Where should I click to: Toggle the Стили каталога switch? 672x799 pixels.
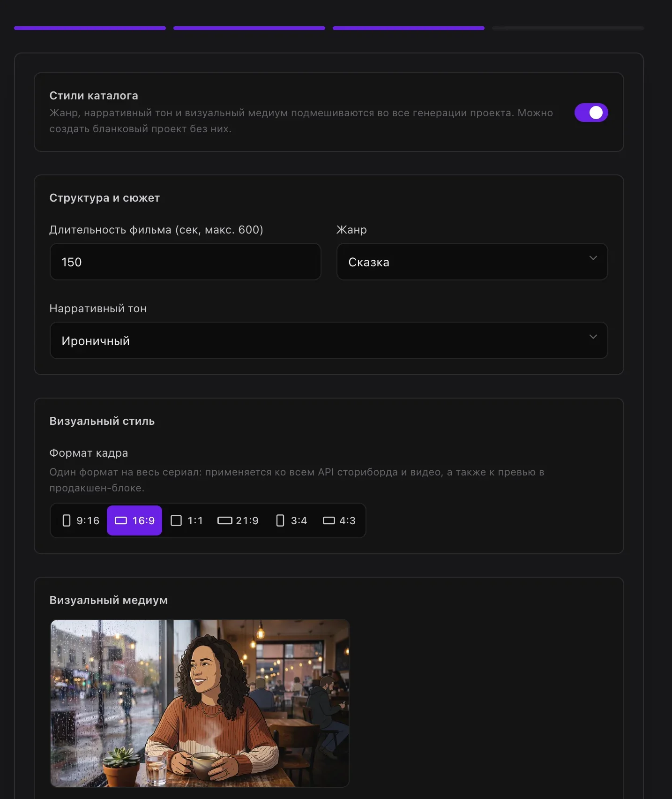(x=591, y=113)
